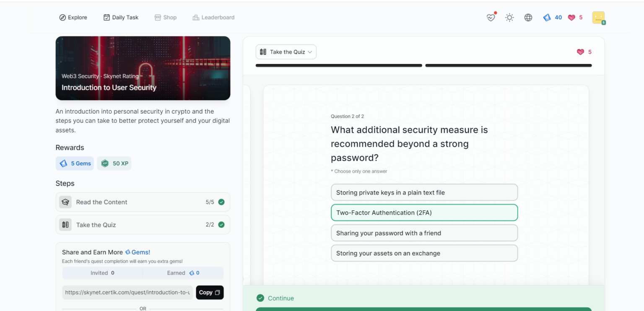Screen dimensions: 644x311
Task: Select answer Two-Factor Authentication (2FA)
Action: [x=424, y=213]
